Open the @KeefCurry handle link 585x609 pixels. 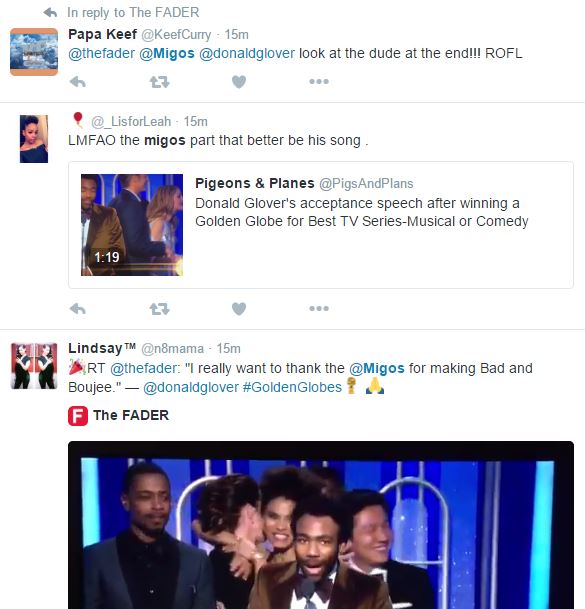click(176, 34)
